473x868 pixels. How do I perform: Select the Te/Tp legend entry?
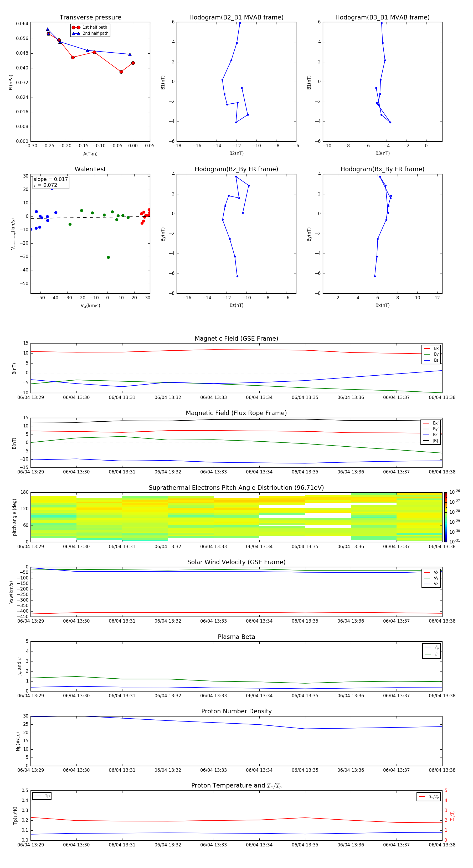point(429,797)
